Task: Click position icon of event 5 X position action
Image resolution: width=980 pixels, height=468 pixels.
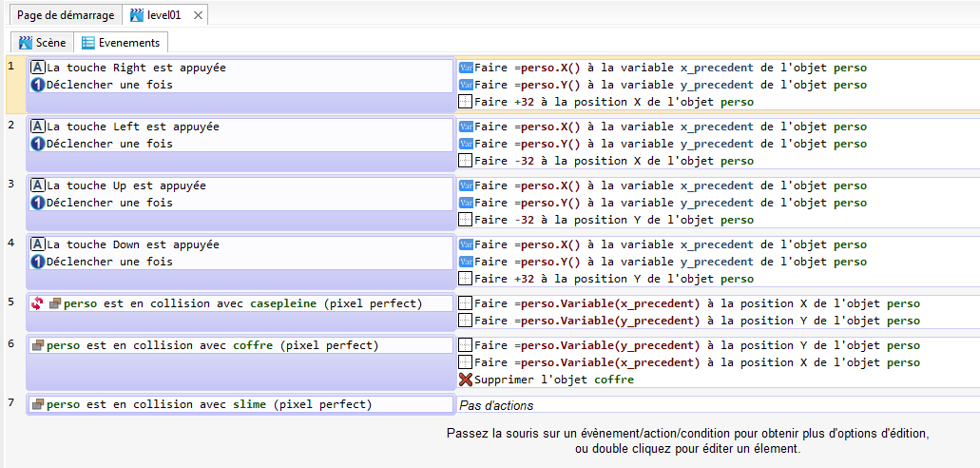Action: 465,303
